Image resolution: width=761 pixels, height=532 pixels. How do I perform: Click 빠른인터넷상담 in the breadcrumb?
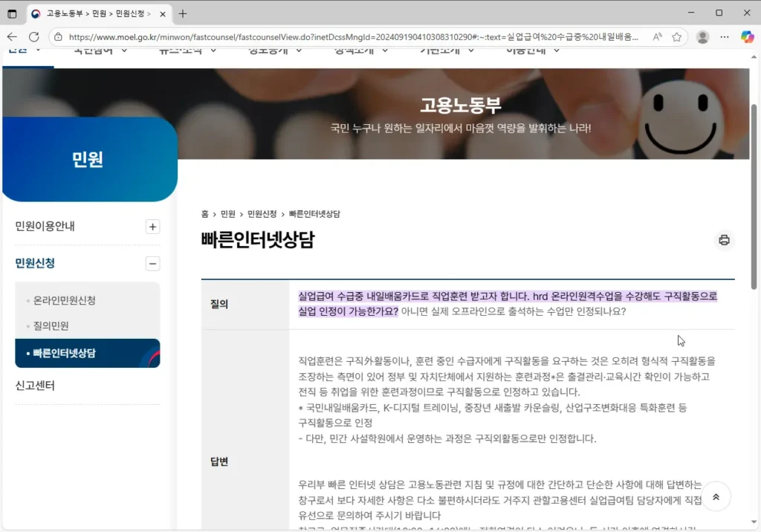(x=314, y=214)
